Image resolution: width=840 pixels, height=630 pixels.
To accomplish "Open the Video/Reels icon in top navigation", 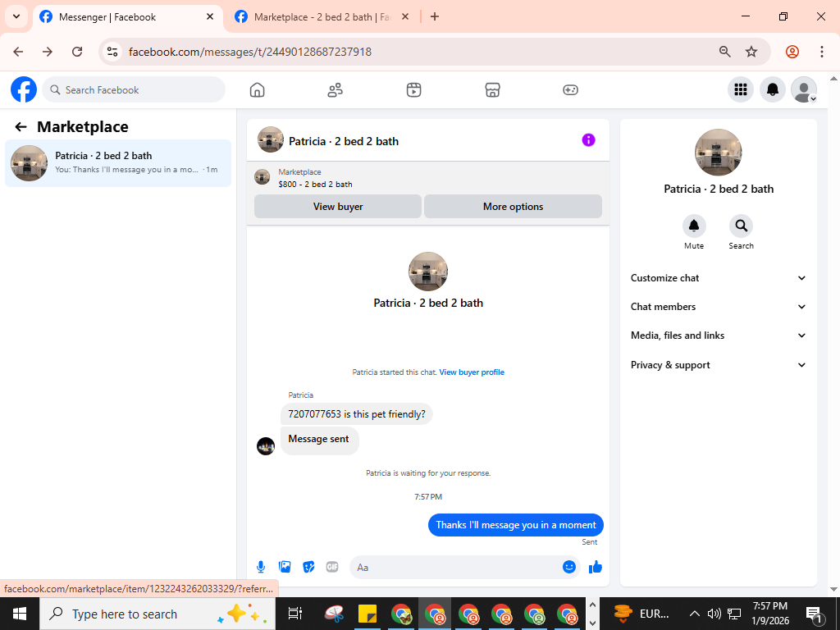I will coord(413,90).
